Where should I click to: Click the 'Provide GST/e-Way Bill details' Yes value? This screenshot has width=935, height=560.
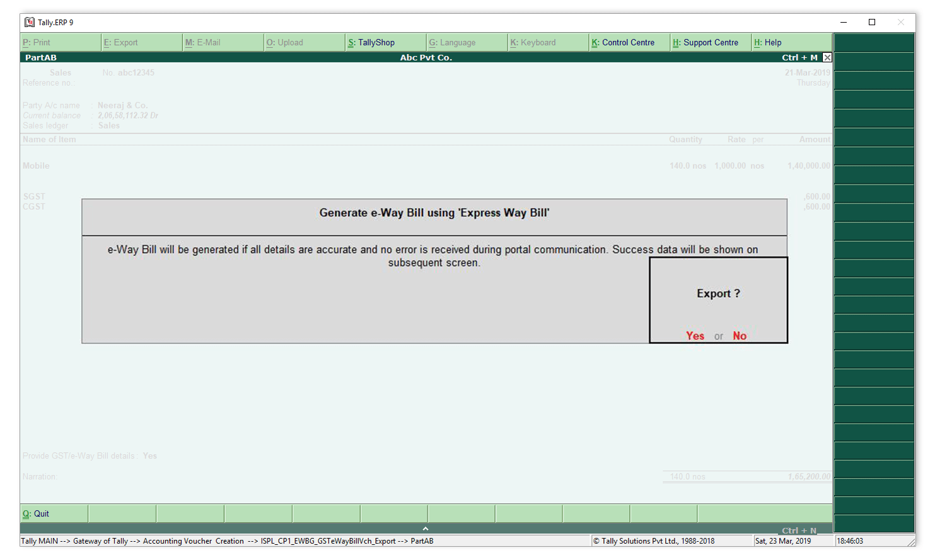coord(150,455)
